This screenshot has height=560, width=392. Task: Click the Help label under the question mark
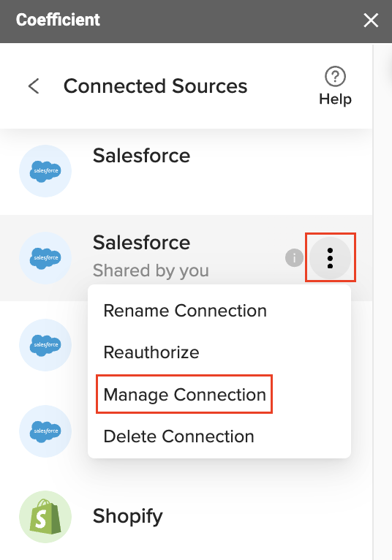coord(335,99)
